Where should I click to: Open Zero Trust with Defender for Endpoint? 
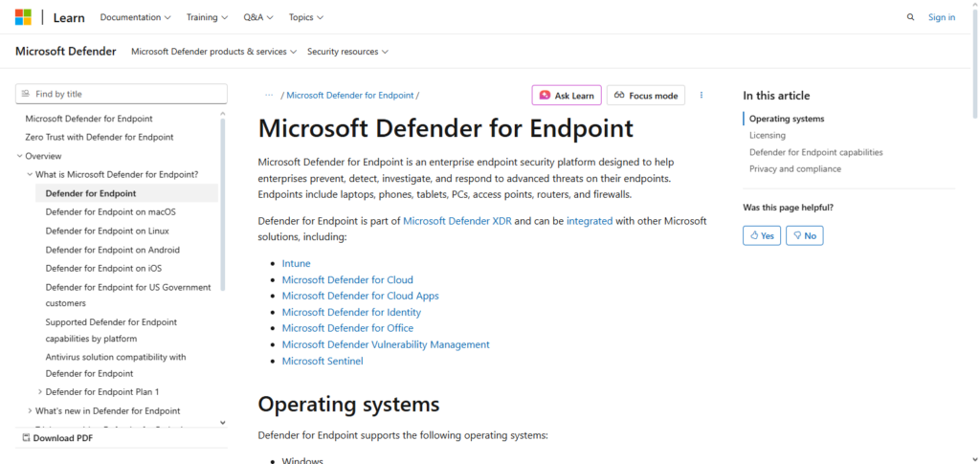[100, 138]
